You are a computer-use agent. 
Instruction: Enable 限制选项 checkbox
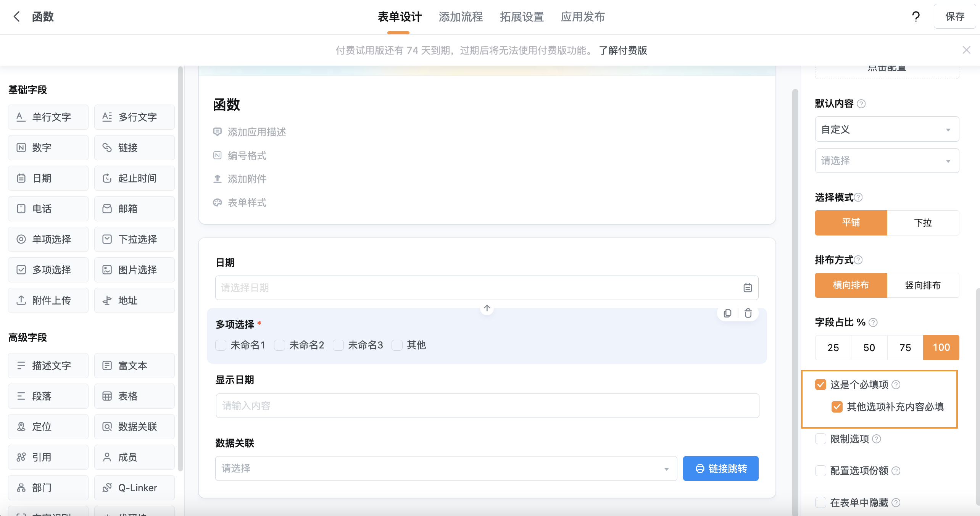[820, 439]
